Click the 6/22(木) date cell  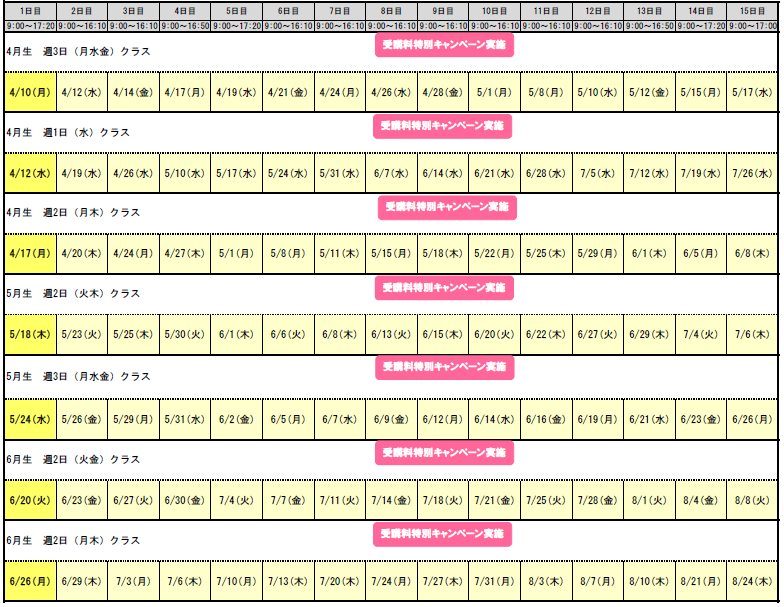(546, 334)
